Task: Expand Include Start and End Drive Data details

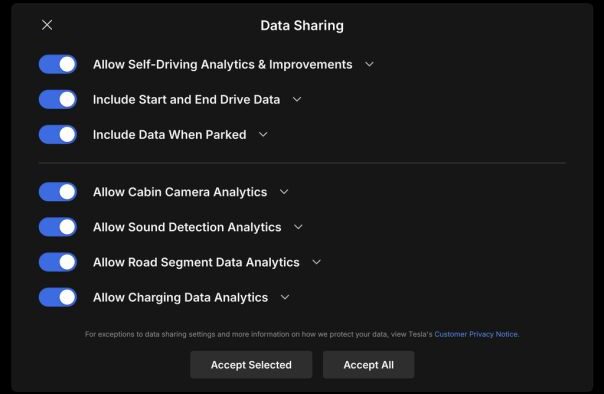Action: coord(297,99)
